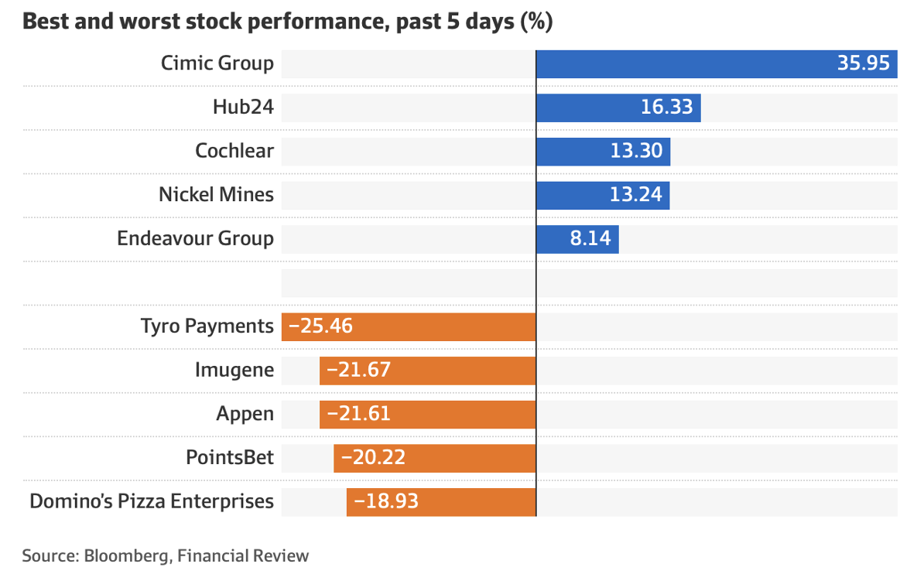Click the Cimic Group blue bar
Screen dimensions: 924x574
716,63
